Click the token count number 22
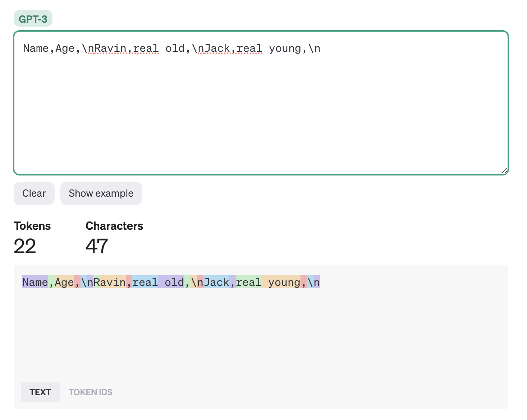Screen dimensions: 527x420 [25, 246]
